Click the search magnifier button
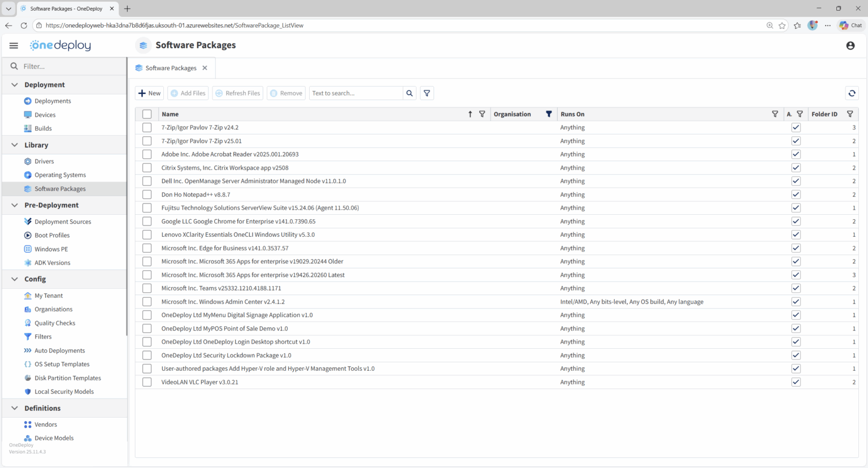The width and height of the screenshot is (868, 468). 410,93
